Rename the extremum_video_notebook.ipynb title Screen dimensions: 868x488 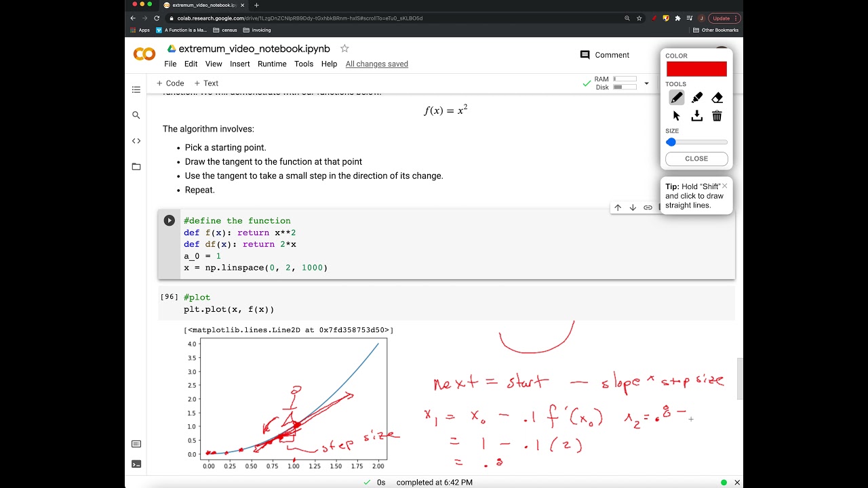[x=254, y=49]
